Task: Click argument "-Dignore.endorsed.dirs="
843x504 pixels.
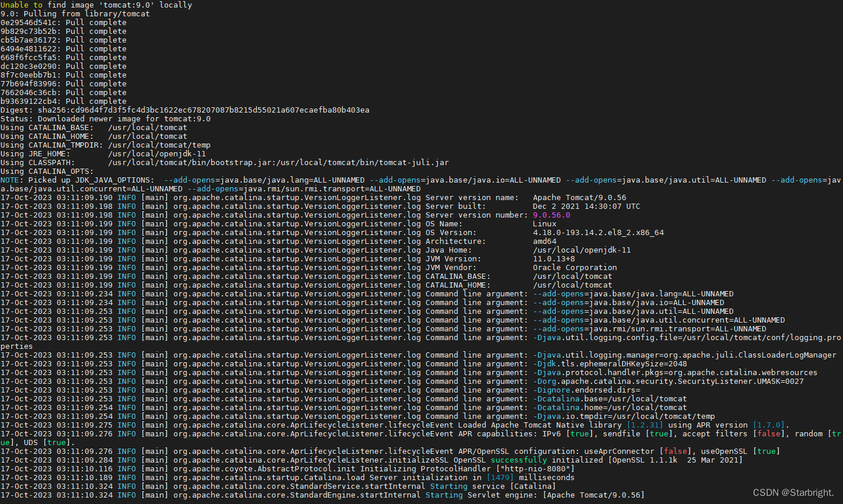Action: point(587,390)
